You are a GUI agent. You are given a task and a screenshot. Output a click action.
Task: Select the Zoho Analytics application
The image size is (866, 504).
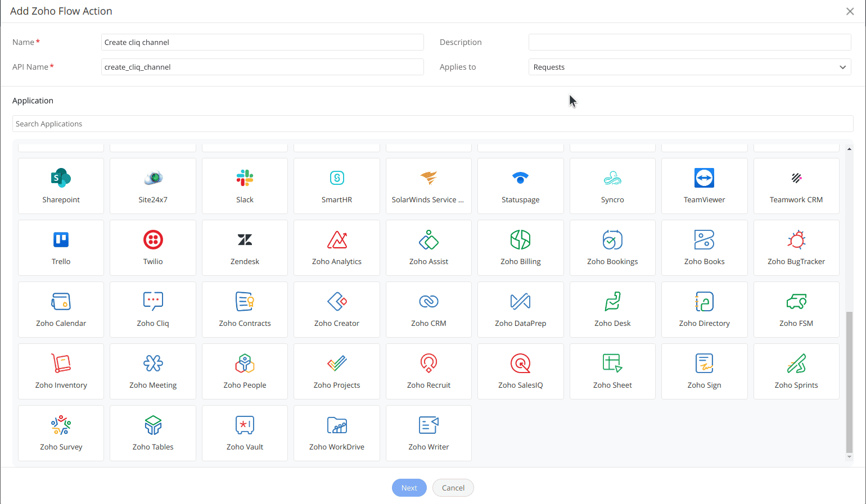[337, 248]
